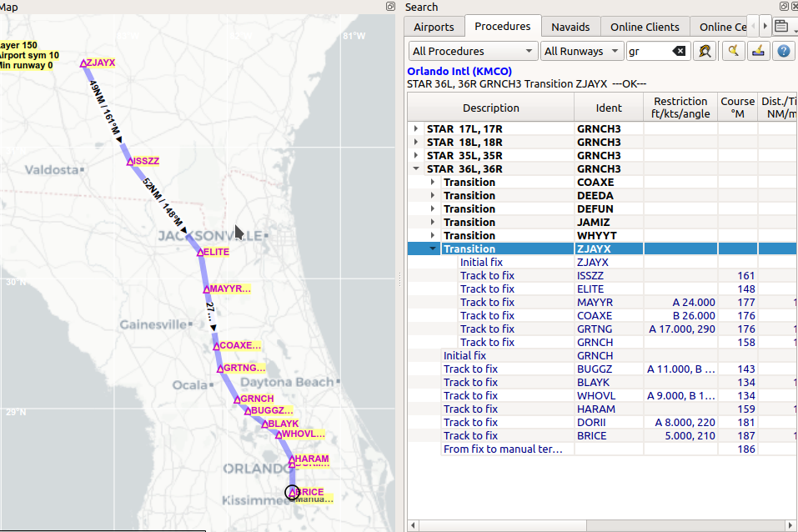Click the HARAM waypoint triangle on the map
The image size is (798, 532).
(x=292, y=459)
